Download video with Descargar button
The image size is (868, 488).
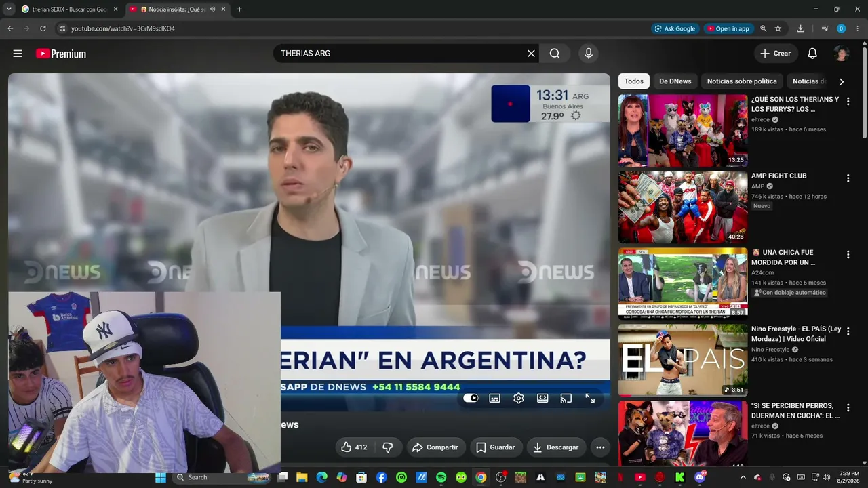click(x=556, y=447)
